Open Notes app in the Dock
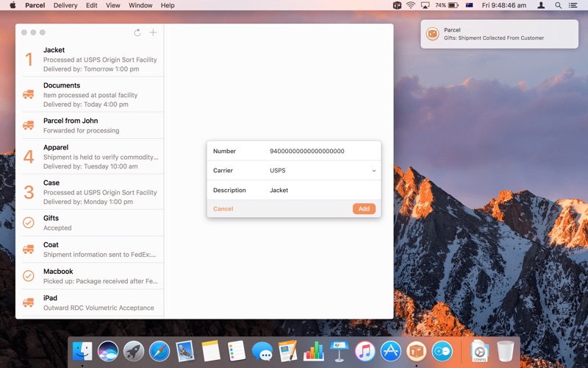The height and width of the screenshot is (368, 588). click(x=211, y=351)
